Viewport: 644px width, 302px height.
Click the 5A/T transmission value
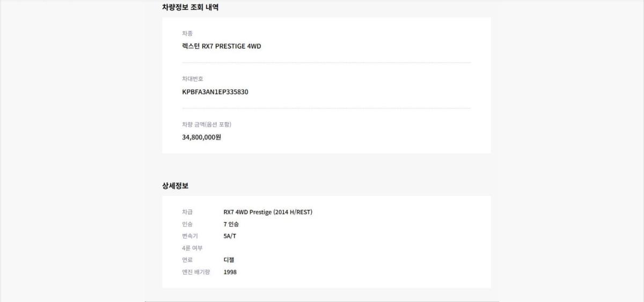(x=230, y=236)
